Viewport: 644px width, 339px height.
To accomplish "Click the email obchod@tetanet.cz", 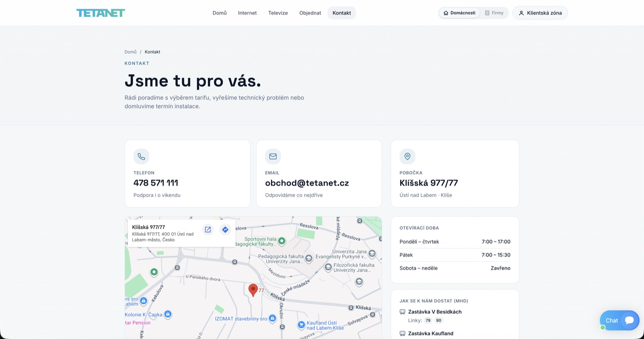I will (x=307, y=183).
